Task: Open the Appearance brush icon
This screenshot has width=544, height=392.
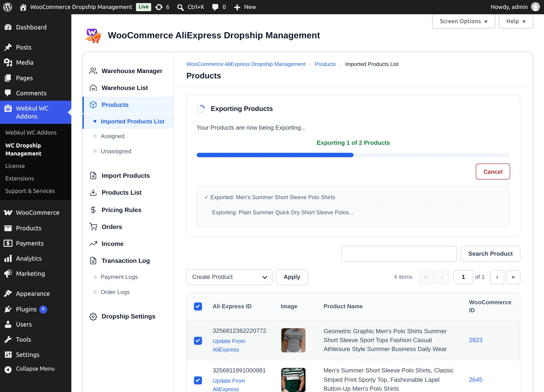Action: (x=8, y=294)
